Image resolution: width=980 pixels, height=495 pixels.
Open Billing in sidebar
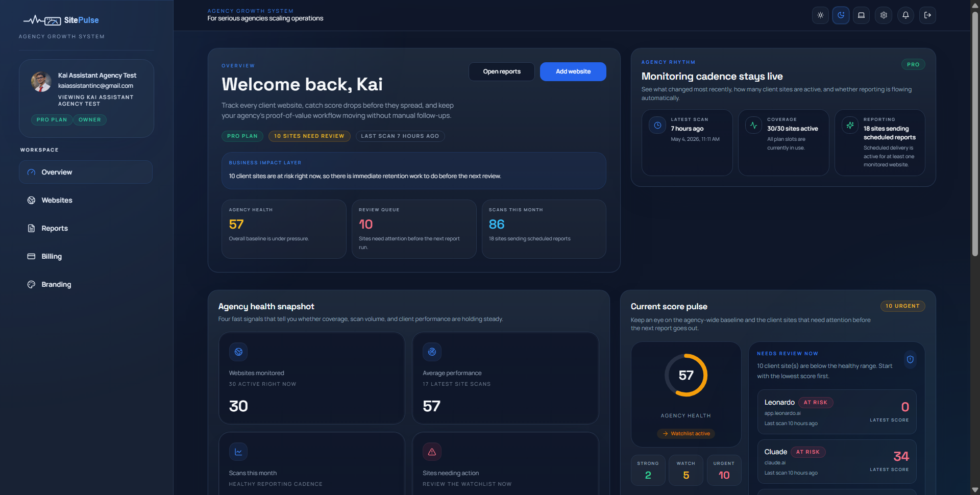86,256
